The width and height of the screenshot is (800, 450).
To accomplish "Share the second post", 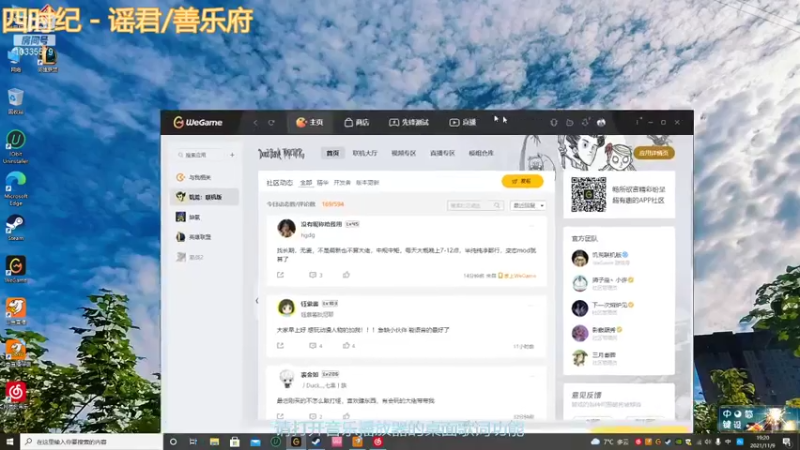I will click(280, 345).
